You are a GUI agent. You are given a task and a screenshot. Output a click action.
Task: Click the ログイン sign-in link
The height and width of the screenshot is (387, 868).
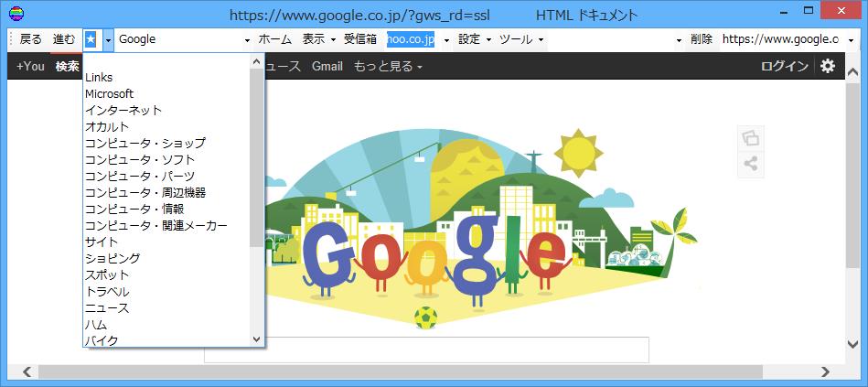[785, 67]
